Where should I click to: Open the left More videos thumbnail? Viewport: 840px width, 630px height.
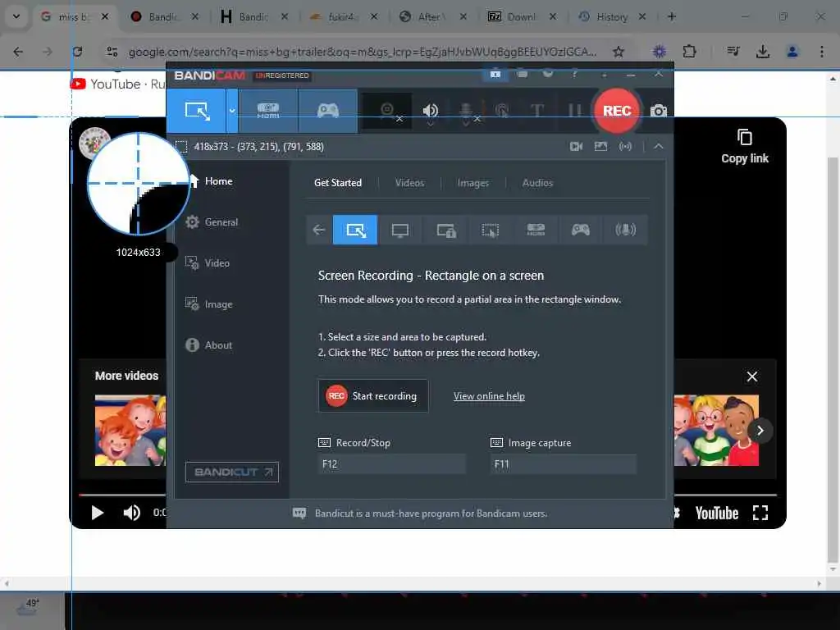click(x=130, y=430)
